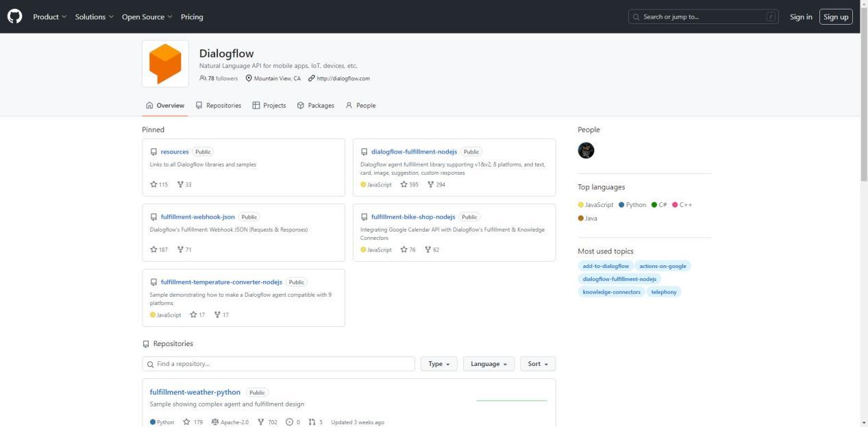This screenshot has width=868, height=427.
Task: Open the fulfillment-weather-python repository
Action: (195, 392)
